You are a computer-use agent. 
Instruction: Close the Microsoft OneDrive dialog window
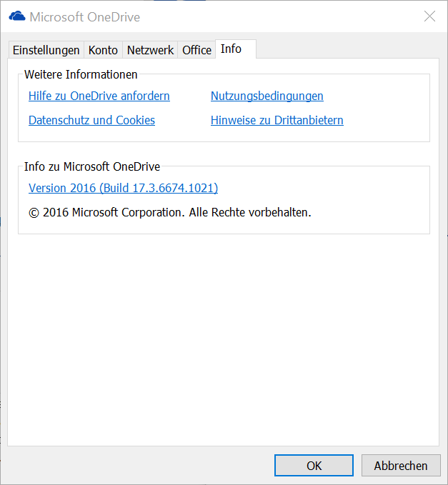(x=429, y=16)
